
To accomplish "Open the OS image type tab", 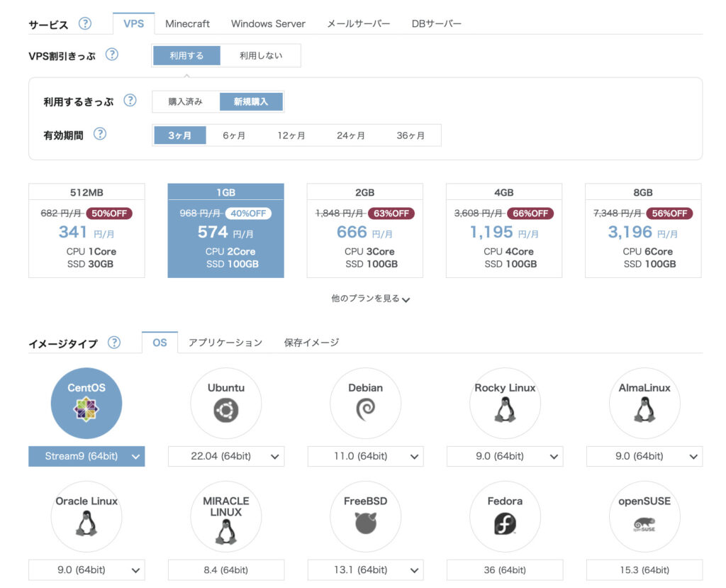I will tap(160, 343).
